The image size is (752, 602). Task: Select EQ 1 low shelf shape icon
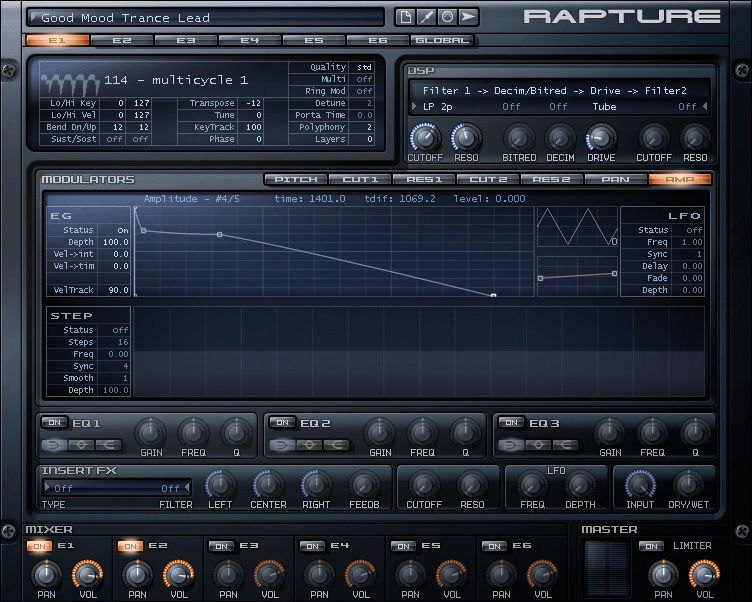[x=54, y=445]
